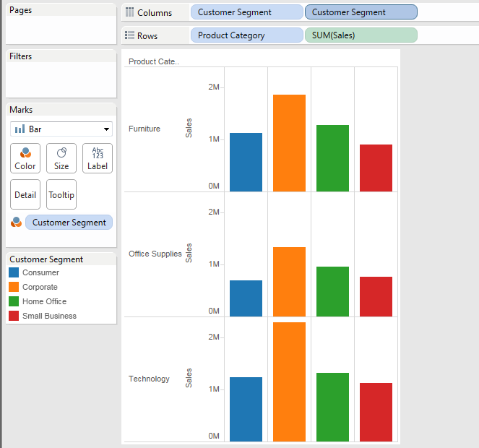Select the blue Consumer bar in Furniture
Viewport: 479px width, 448px height.
tap(246, 163)
